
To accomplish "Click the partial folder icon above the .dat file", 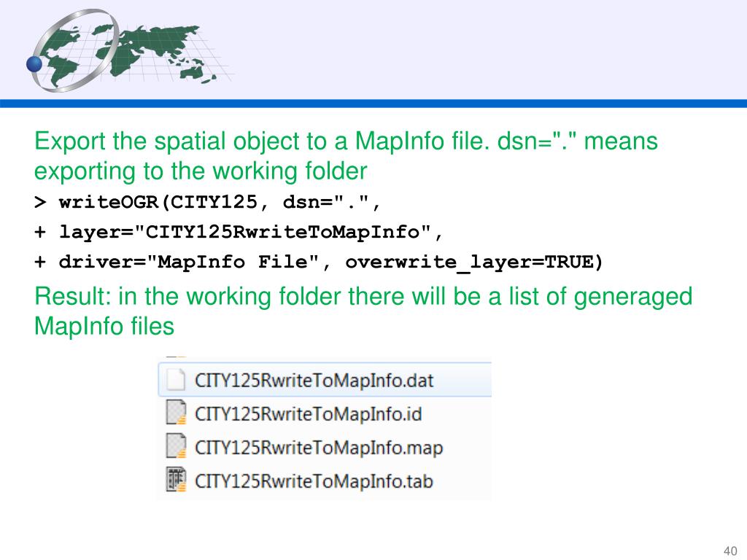I will pos(176,357).
